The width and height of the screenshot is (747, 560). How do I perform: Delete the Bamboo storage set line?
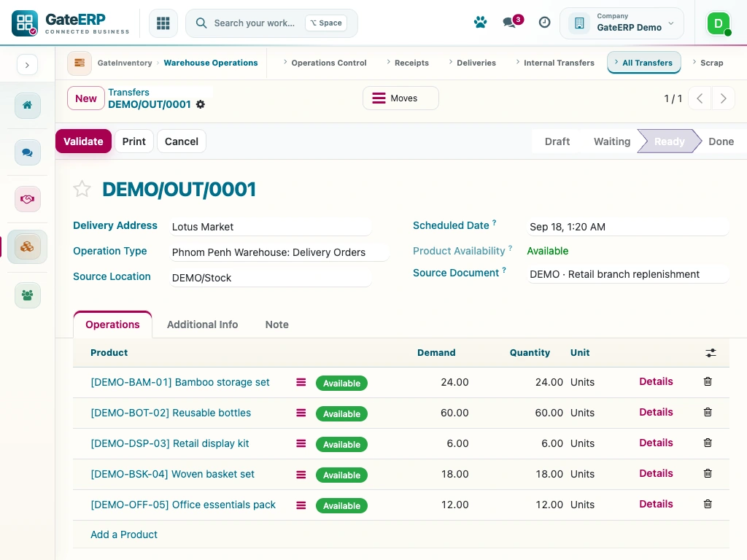click(x=708, y=381)
